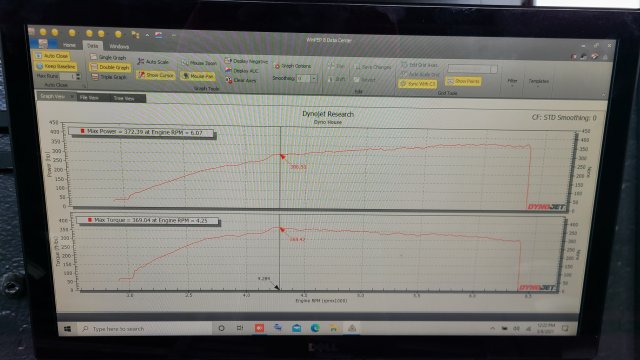Image resolution: width=640 pixels, height=360 pixels.
Task: Toggle Show Cursor off
Action: click(156, 75)
